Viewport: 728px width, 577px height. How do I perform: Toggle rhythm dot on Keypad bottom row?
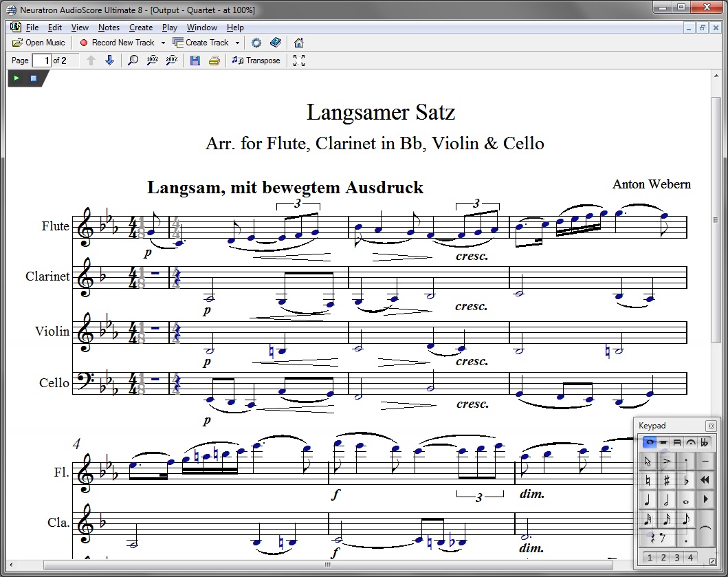(686, 538)
